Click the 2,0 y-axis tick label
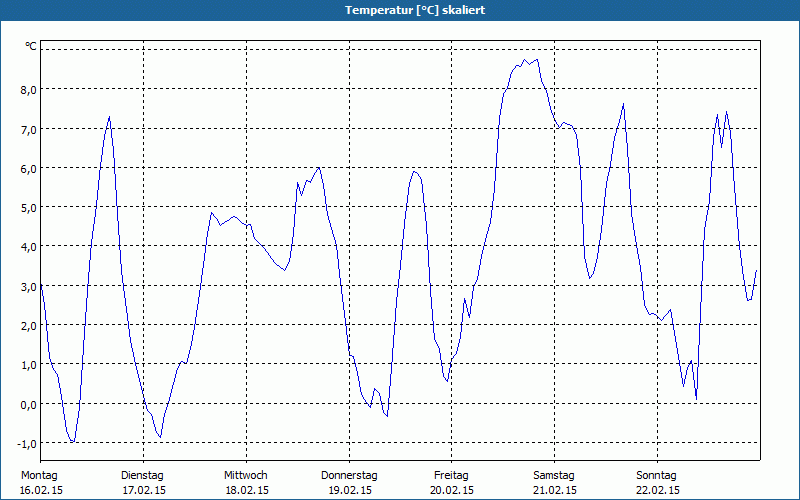 coord(28,326)
